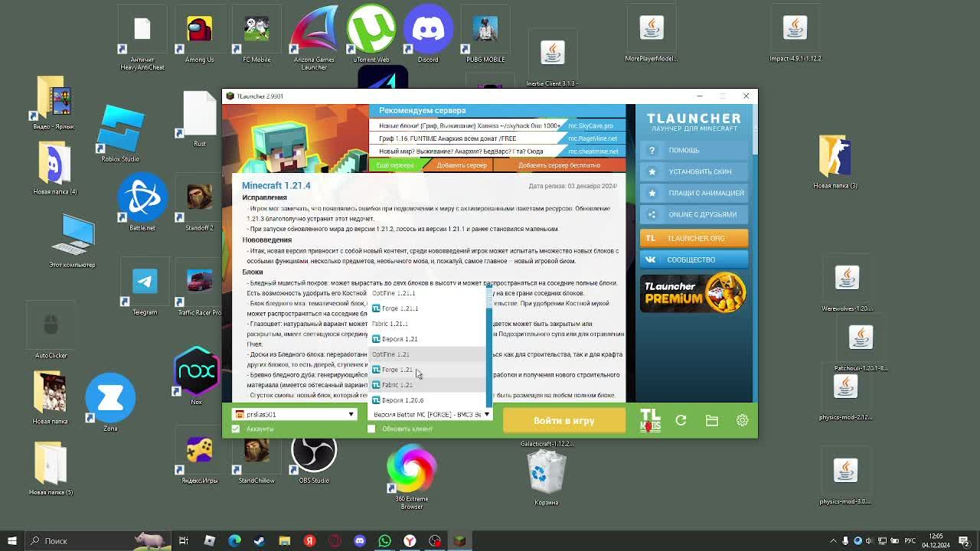
Task: Select Установить скин sidebar item
Action: point(694,171)
